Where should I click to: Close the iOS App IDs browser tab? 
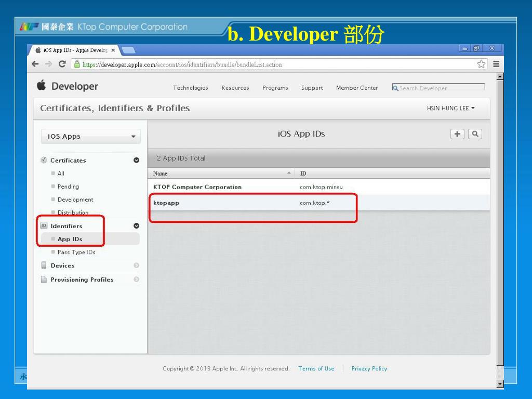point(113,50)
